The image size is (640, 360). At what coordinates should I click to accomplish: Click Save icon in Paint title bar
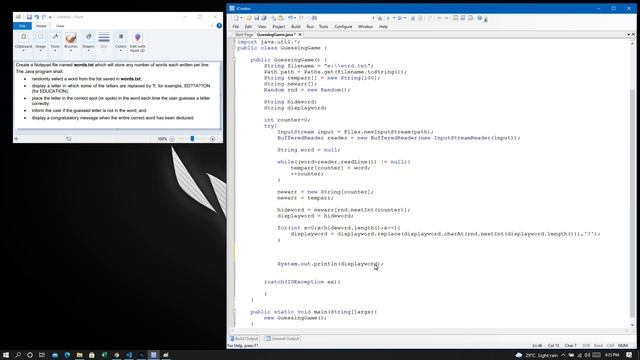(x=29, y=17)
